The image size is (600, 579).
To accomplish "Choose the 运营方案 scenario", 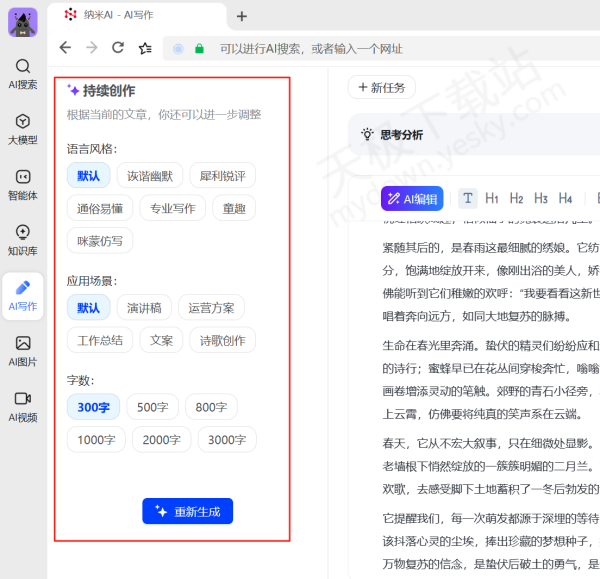I will click(211, 308).
